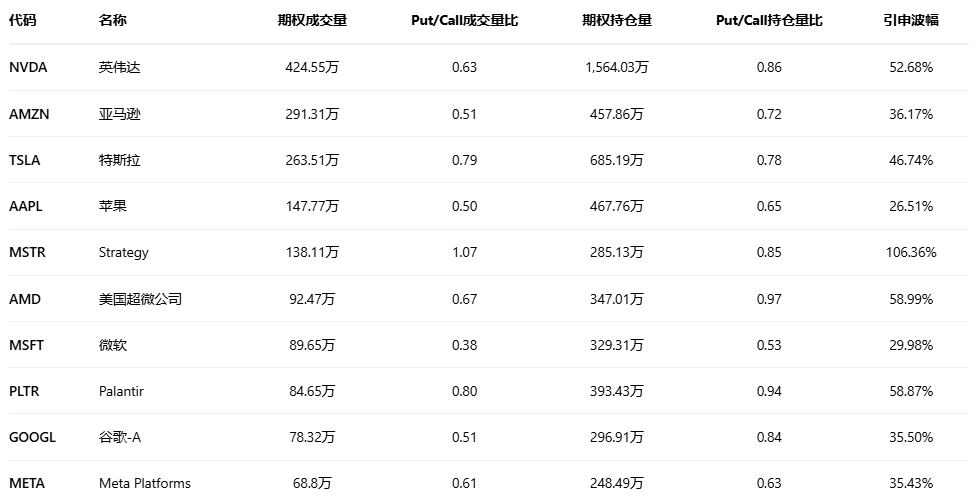Screen dimensions: 978x504
Task: Select the 名称 column header
Action: coord(113,21)
